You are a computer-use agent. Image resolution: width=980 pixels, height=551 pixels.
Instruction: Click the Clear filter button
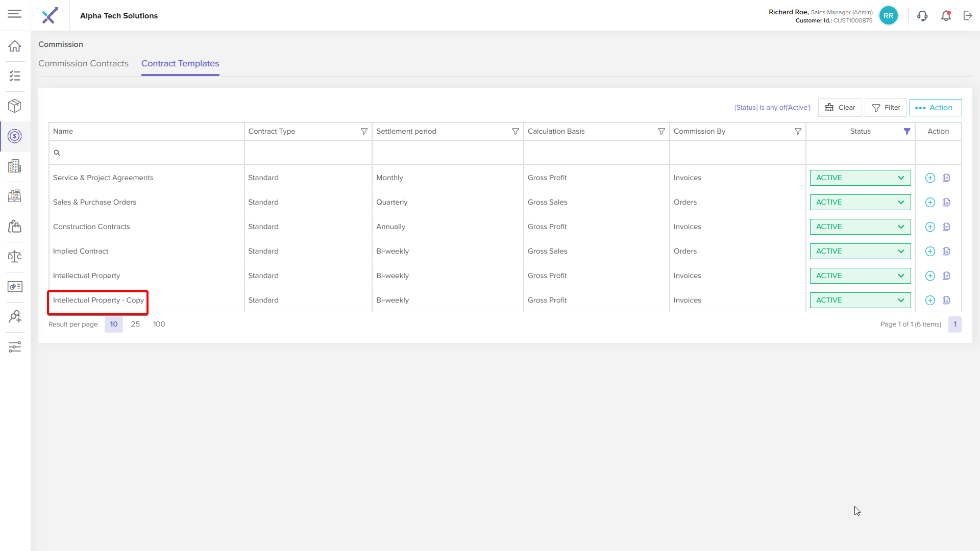[840, 108]
